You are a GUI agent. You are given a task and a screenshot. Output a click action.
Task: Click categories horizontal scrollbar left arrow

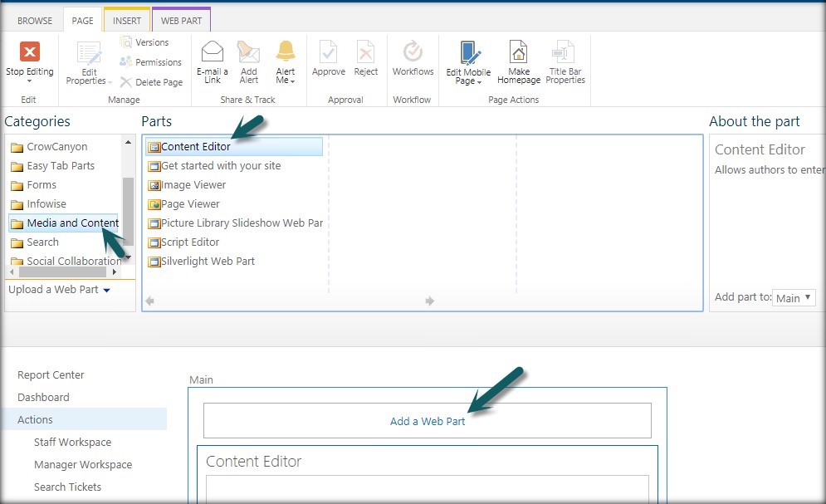coord(12,272)
